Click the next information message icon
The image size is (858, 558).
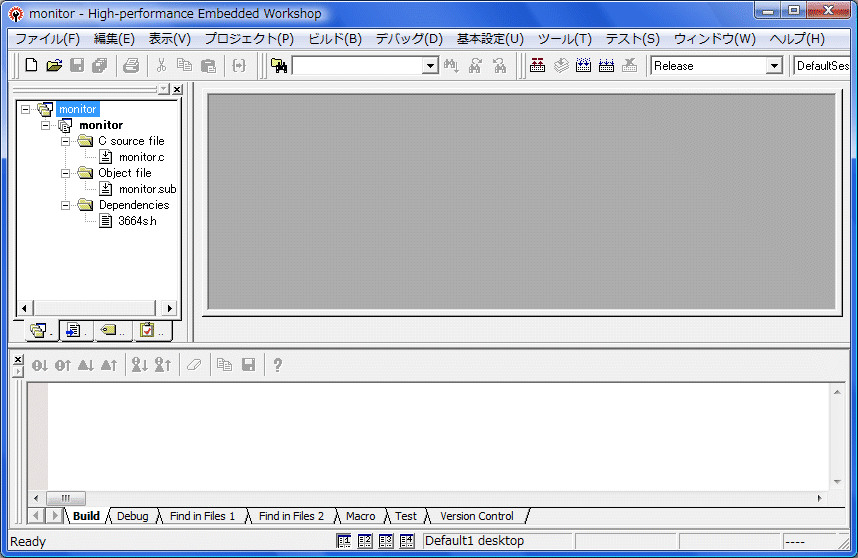(140, 365)
